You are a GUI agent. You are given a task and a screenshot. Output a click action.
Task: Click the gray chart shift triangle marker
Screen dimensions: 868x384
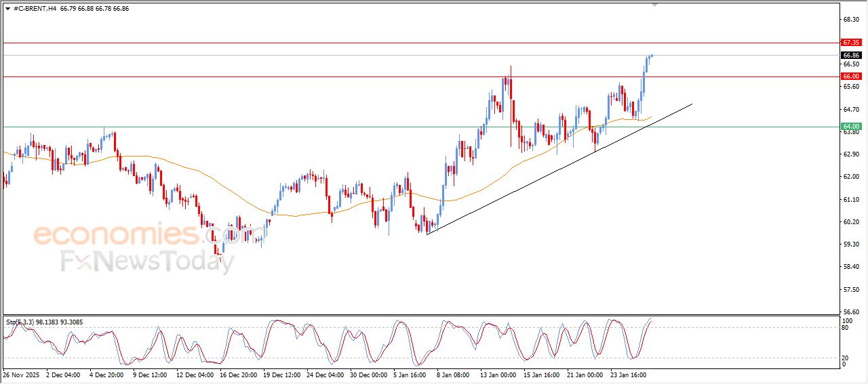pyautogui.click(x=654, y=5)
